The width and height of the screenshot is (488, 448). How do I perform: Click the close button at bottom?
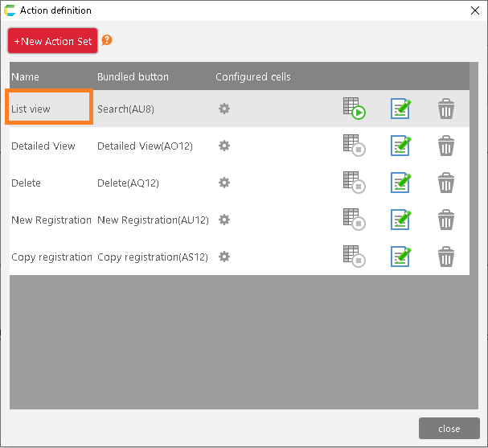tap(449, 428)
